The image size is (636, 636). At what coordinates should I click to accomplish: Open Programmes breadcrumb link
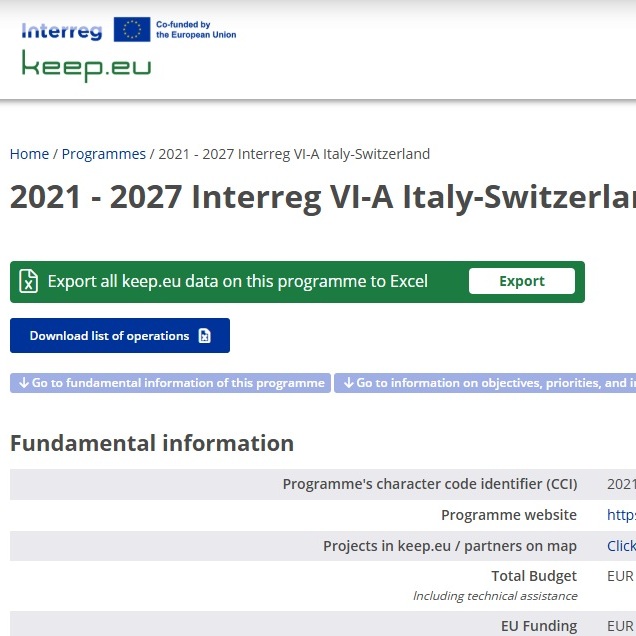(x=104, y=154)
